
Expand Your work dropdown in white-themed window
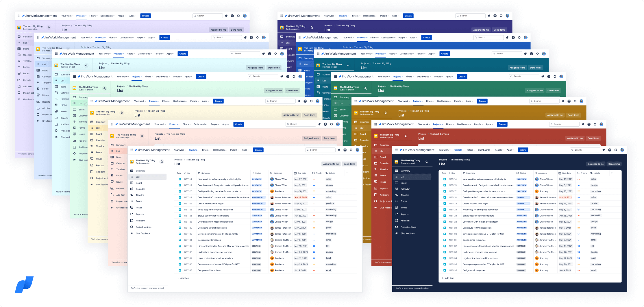(180, 150)
